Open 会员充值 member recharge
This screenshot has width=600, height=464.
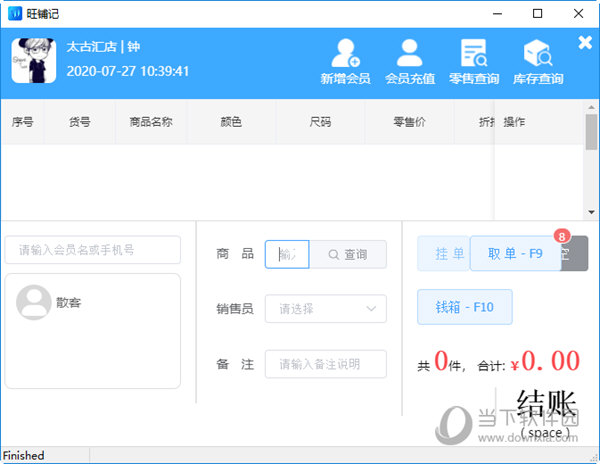point(410,62)
